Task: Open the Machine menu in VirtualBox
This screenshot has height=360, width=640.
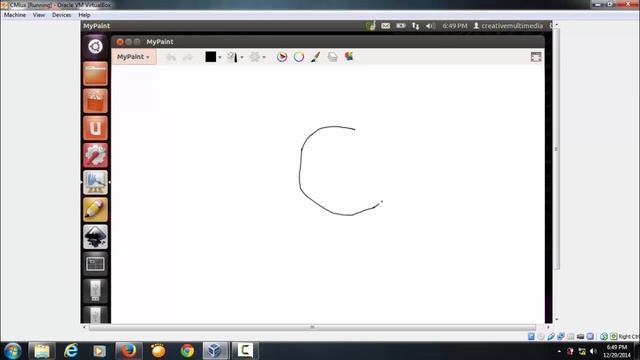Action: pos(15,15)
